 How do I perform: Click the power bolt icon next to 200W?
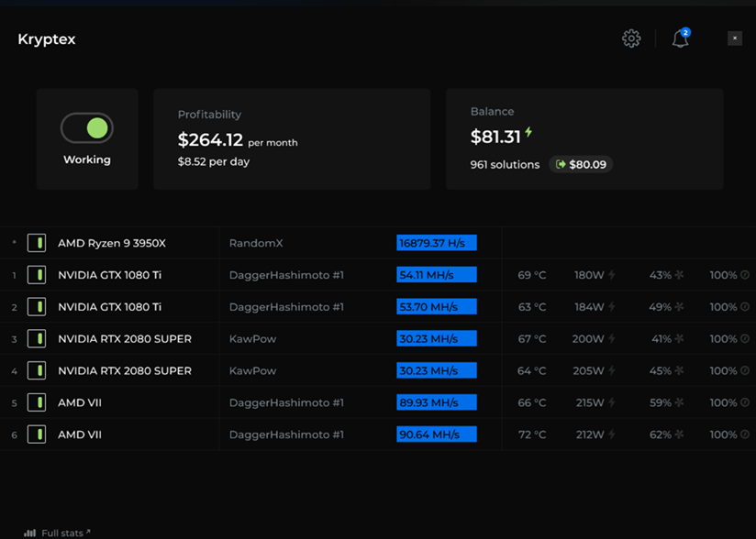click(612, 338)
